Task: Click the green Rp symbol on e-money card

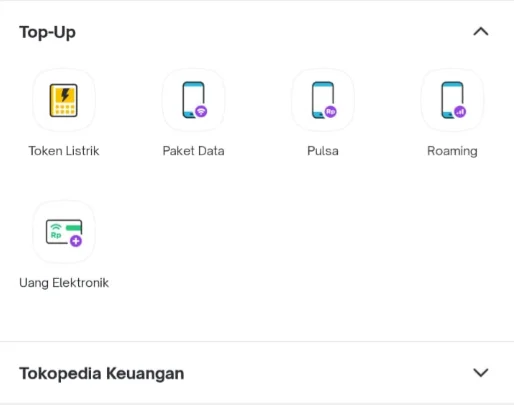Action: click(x=56, y=235)
